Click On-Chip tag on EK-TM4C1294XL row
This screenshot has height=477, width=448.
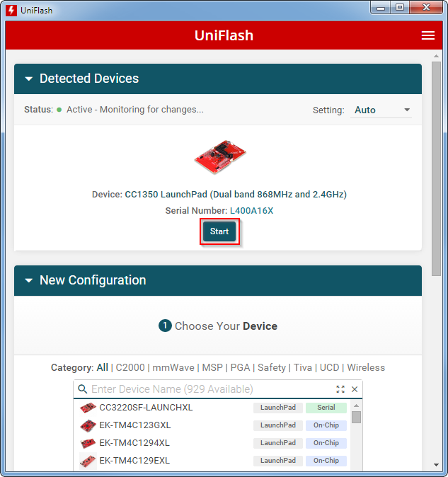pos(326,443)
